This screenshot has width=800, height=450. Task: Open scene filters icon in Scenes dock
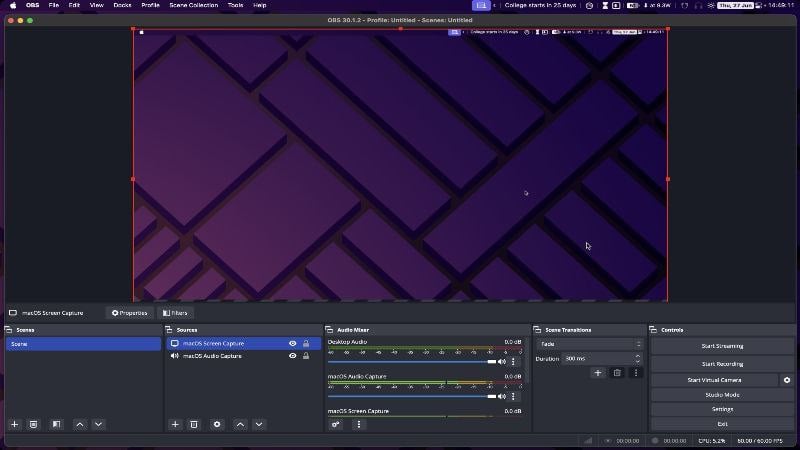pos(56,424)
